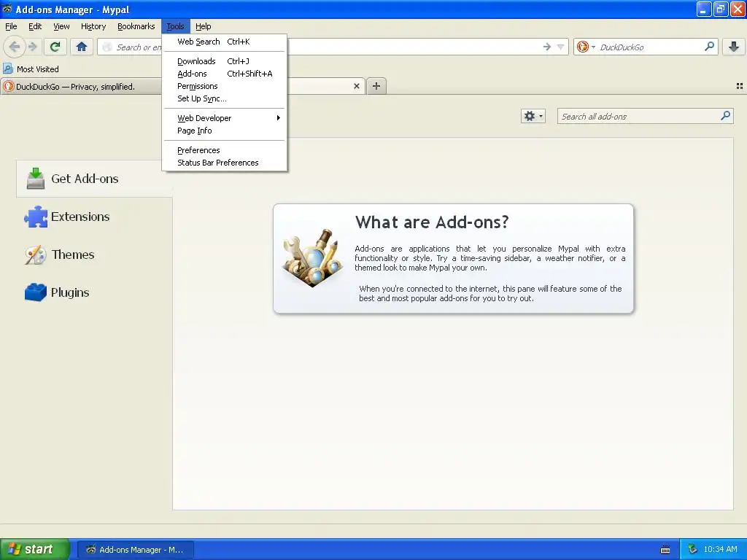The height and width of the screenshot is (560, 747).
Task: Open a new tab with plus button
Action: coord(376,86)
